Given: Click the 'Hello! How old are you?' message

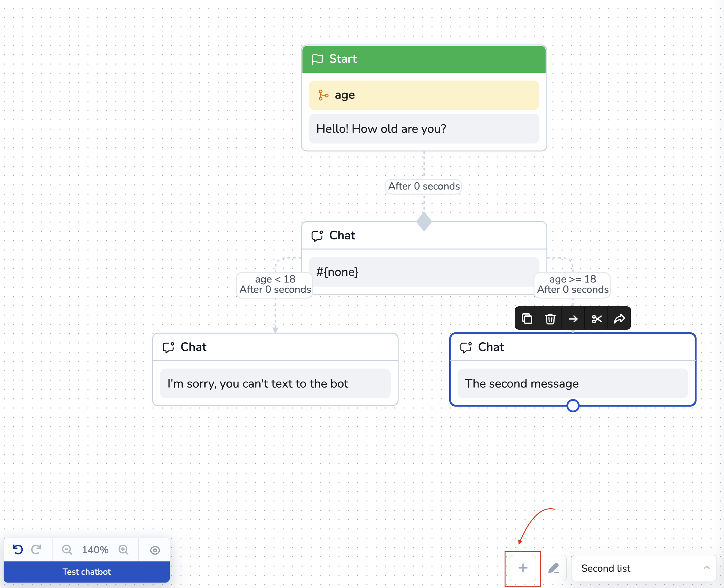Looking at the screenshot, I should (424, 129).
